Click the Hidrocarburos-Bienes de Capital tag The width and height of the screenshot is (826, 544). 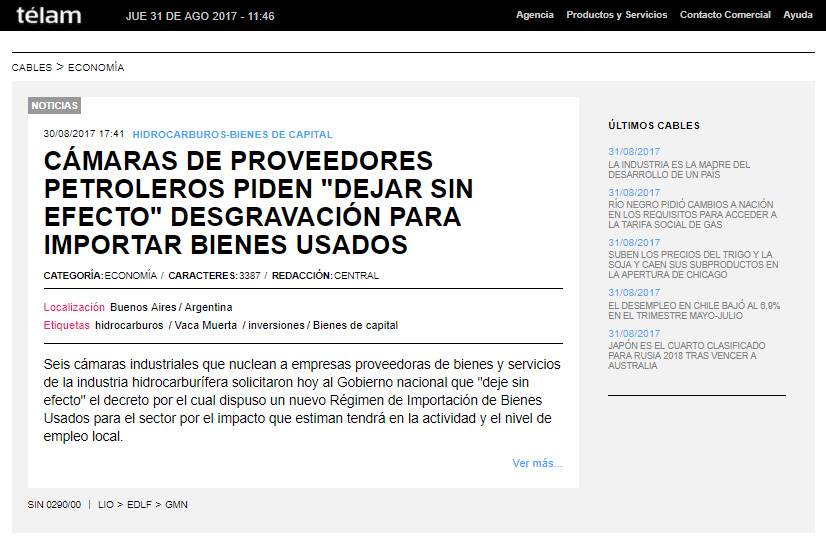point(232,134)
